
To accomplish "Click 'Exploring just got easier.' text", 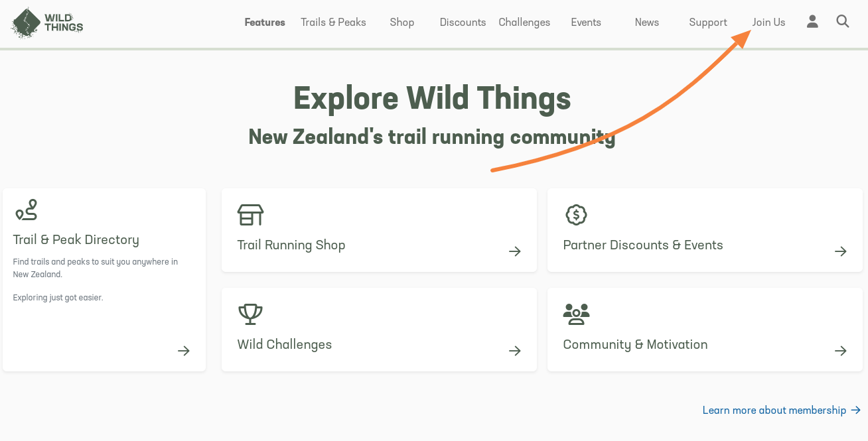I will [58, 298].
